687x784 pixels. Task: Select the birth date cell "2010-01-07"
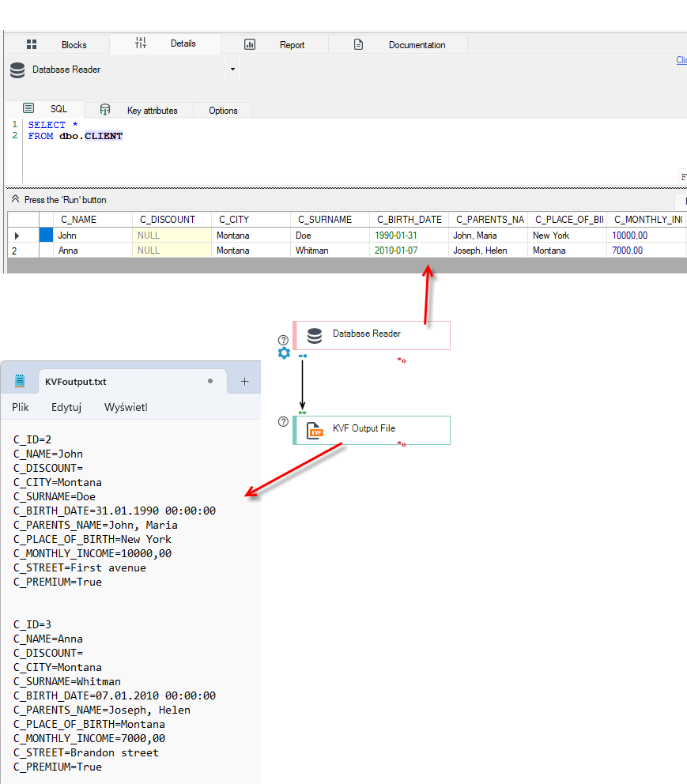tap(409, 251)
